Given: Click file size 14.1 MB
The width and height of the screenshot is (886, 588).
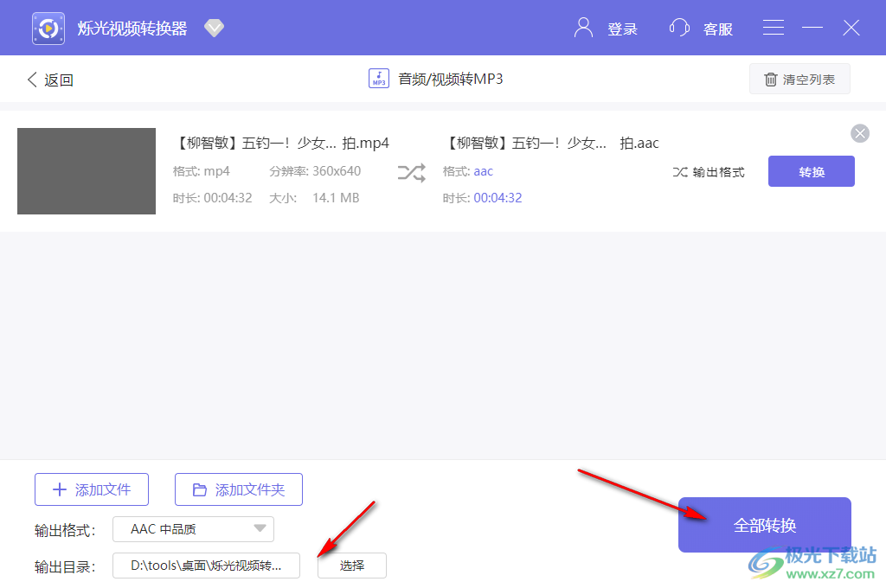Looking at the screenshot, I should [336, 198].
